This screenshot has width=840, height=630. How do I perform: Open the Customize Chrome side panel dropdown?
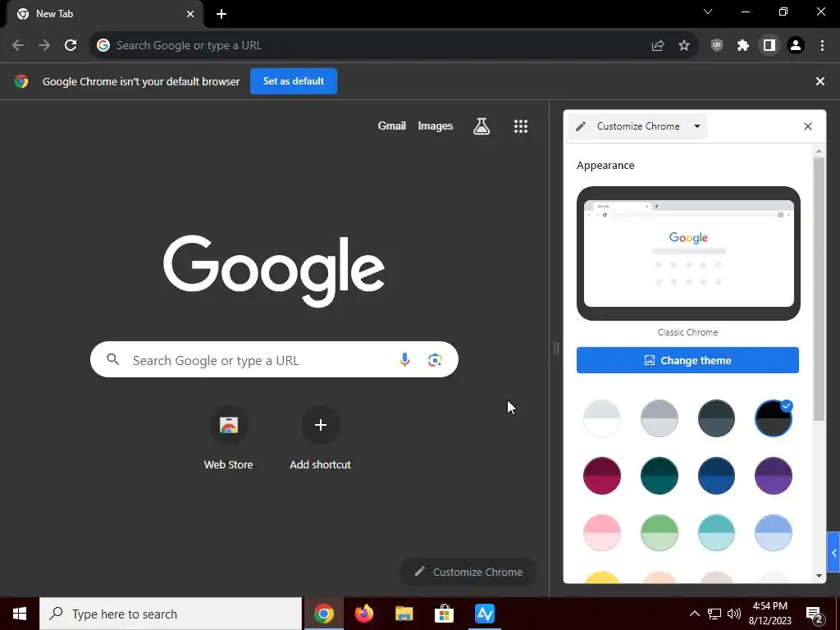(x=637, y=126)
